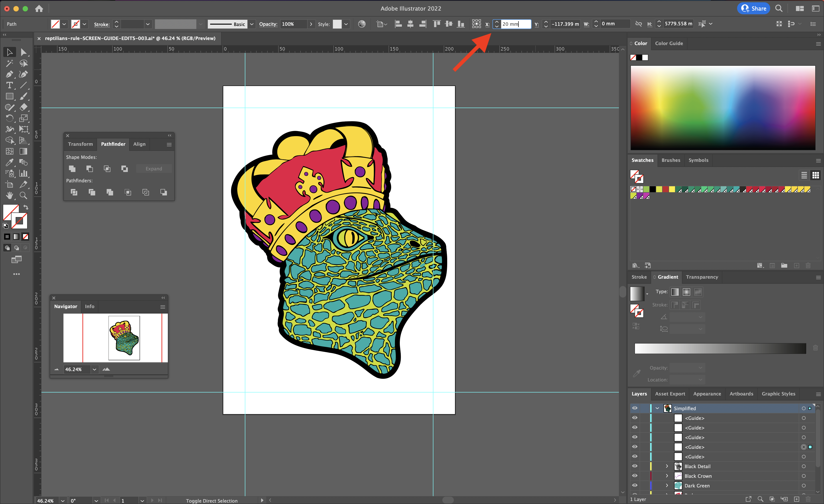824x504 pixels.
Task: Open the Navigator zoom percentage dropdown
Action: pos(95,369)
